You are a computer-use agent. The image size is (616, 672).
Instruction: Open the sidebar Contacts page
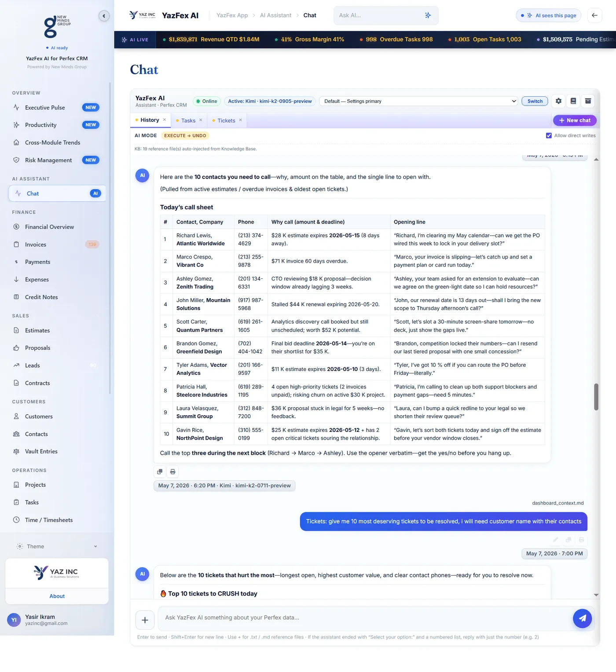[57, 434]
